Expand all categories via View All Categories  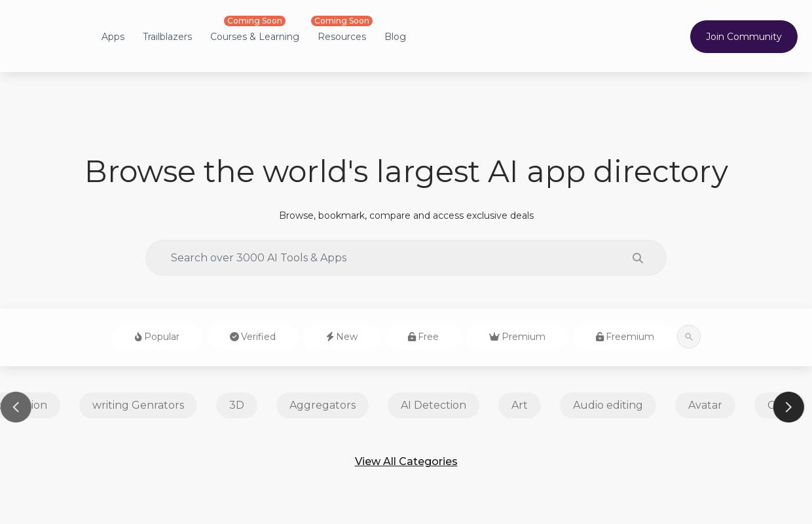pyautogui.click(x=406, y=461)
